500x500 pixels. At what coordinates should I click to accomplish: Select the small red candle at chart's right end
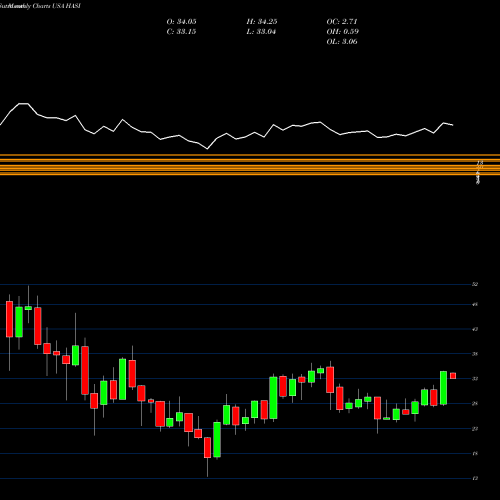coord(453,376)
